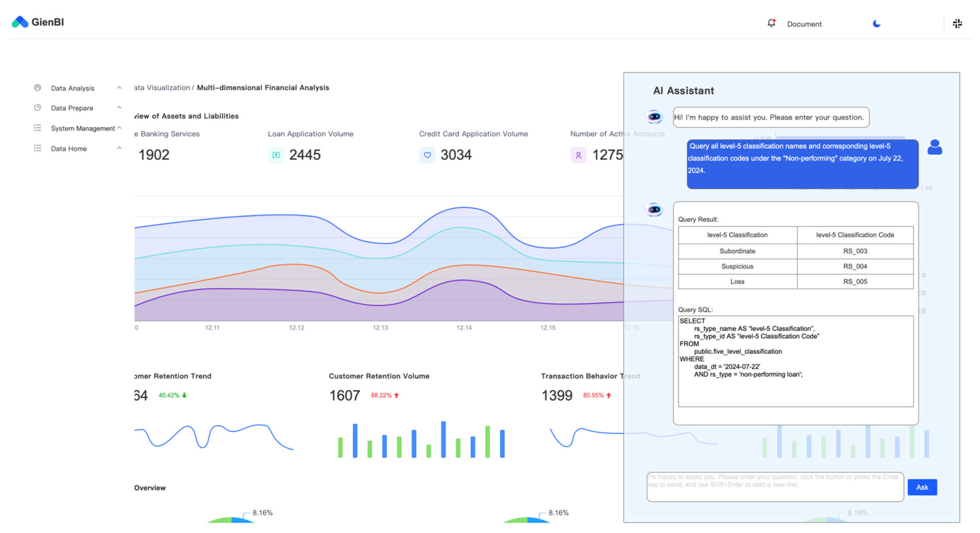980x533 pixels.
Task: Click the user avatar in chat
Action: coord(934,147)
